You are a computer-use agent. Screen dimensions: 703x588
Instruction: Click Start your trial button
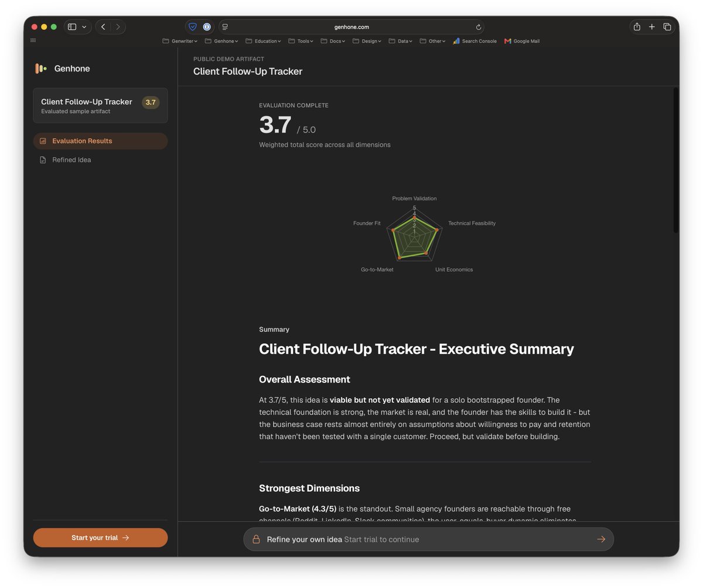click(x=100, y=538)
